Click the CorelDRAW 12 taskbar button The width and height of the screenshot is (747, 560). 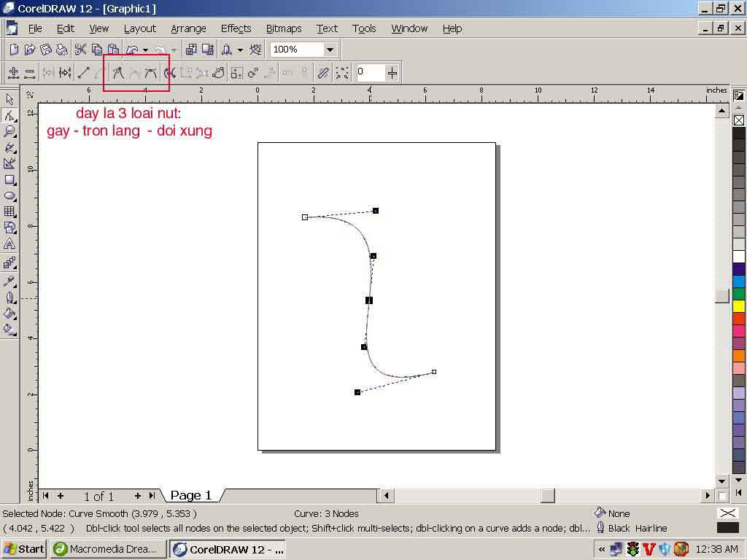(x=228, y=549)
